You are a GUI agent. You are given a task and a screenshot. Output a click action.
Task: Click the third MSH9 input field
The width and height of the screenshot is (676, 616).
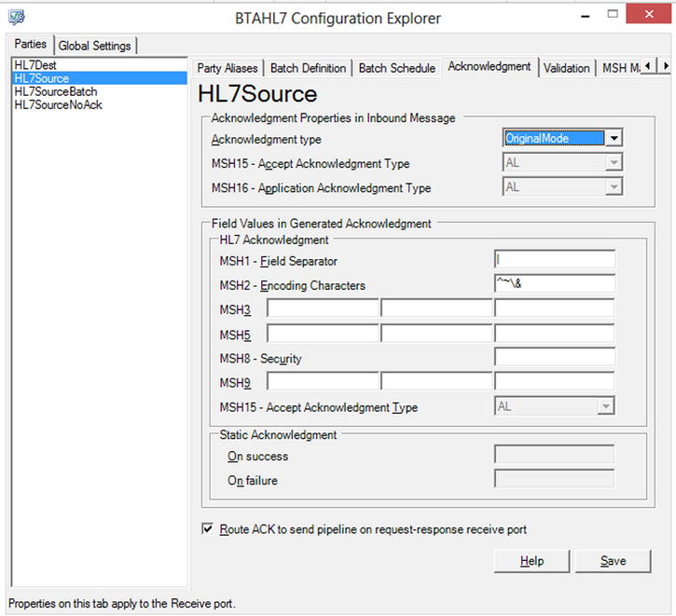click(555, 381)
